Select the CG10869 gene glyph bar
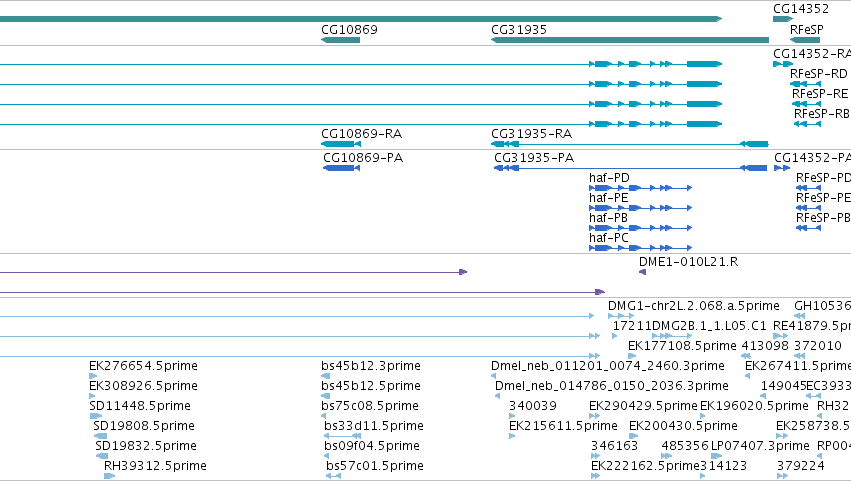The image size is (851, 481). click(340, 40)
